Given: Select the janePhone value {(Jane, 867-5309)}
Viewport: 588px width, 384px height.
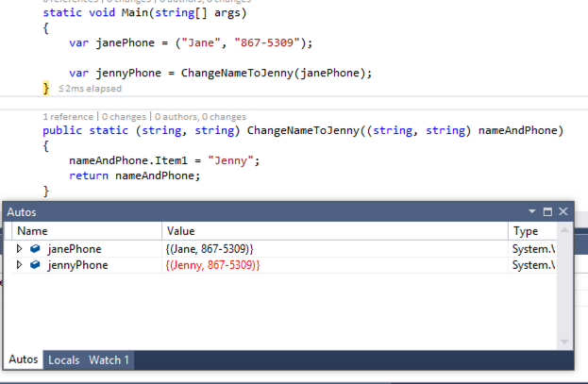Looking at the screenshot, I should 210,249.
